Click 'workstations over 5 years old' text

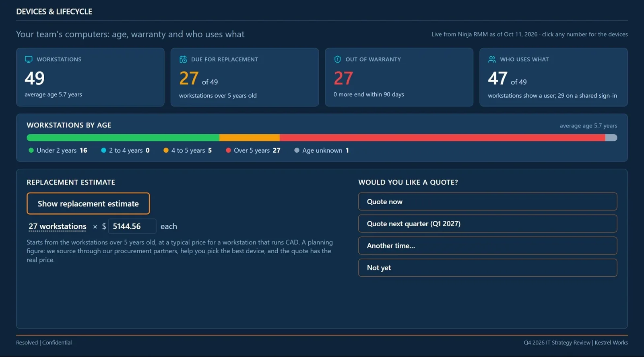click(x=218, y=96)
